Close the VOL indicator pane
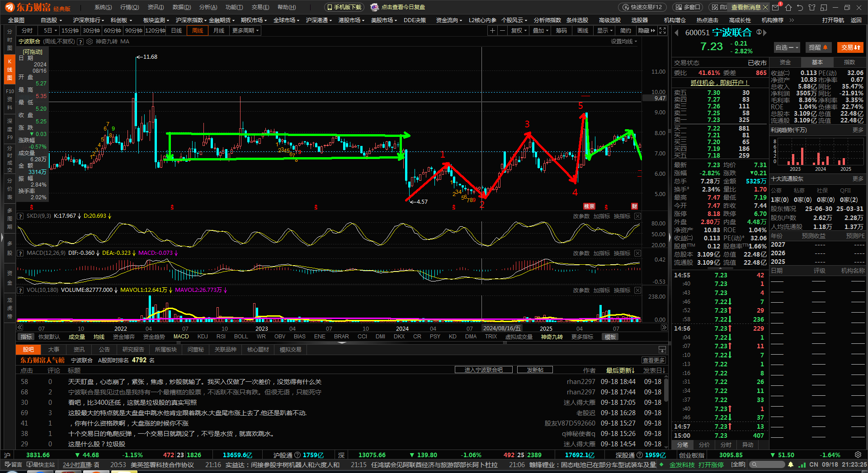This screenshot has height=473, width=868. (x=637, y=290)
